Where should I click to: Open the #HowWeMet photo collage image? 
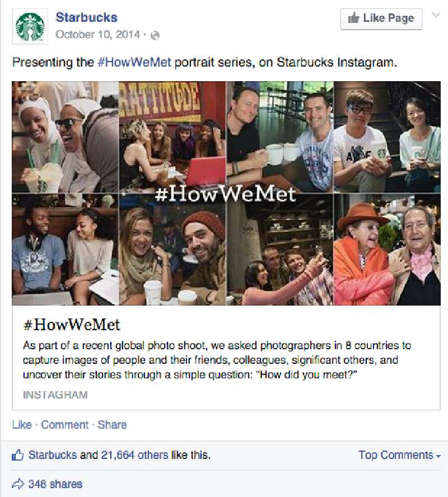pos(226,193)
